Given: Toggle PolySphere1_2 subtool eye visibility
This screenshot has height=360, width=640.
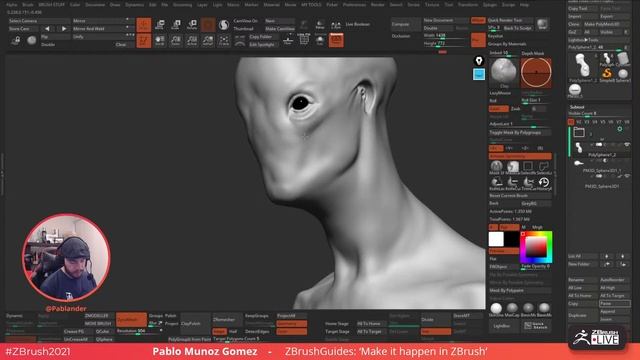Looking at the screenshot, I should coord(627,144).
